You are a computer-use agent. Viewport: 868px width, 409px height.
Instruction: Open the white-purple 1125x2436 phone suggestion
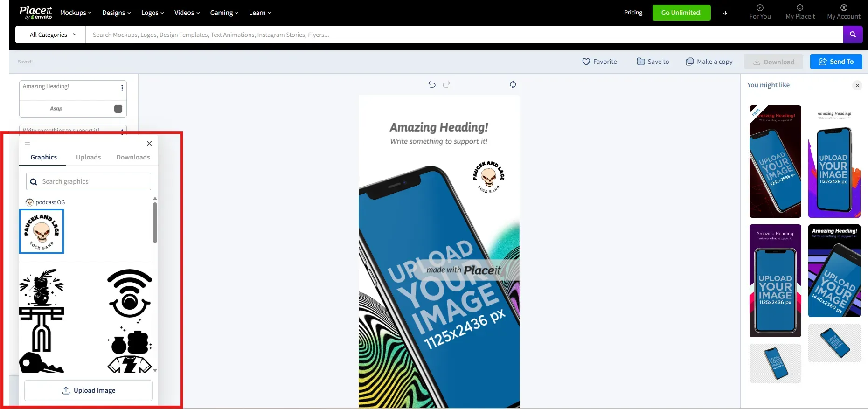(834, 161)
